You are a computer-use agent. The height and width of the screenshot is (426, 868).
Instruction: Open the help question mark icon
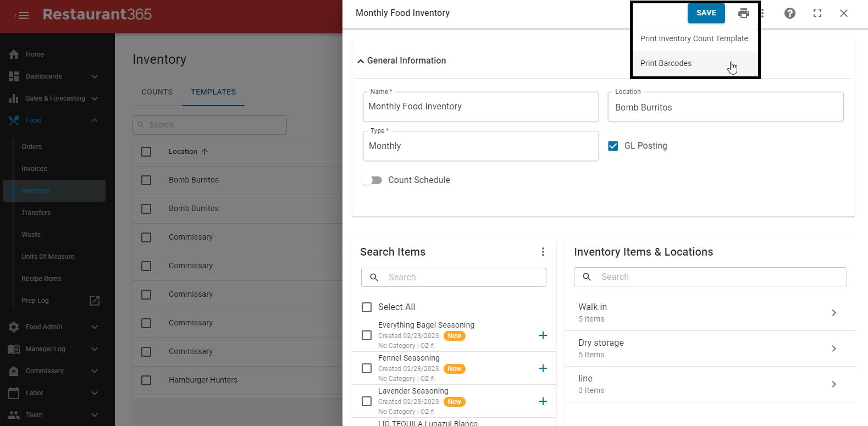tap(790, 13)
